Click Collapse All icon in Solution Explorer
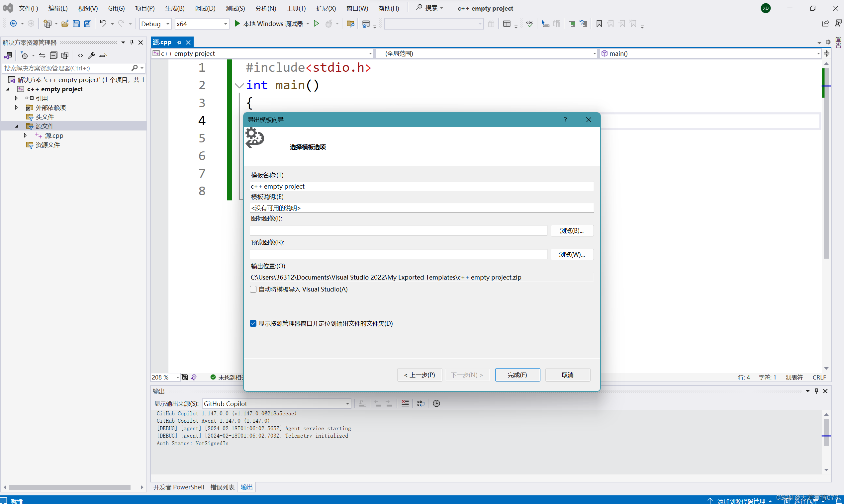 53,55
